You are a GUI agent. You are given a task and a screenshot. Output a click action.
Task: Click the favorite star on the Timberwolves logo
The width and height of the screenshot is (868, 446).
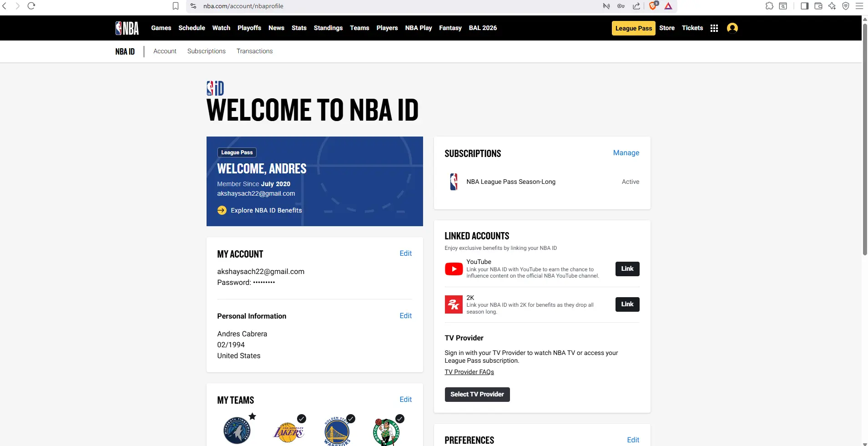pyautogui.click(x=252, y=416)
